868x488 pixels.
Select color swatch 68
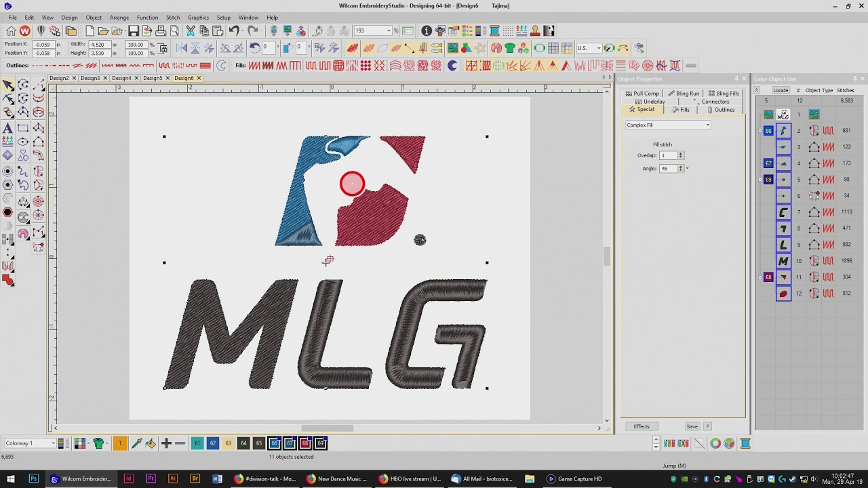[x=305, y=443]
